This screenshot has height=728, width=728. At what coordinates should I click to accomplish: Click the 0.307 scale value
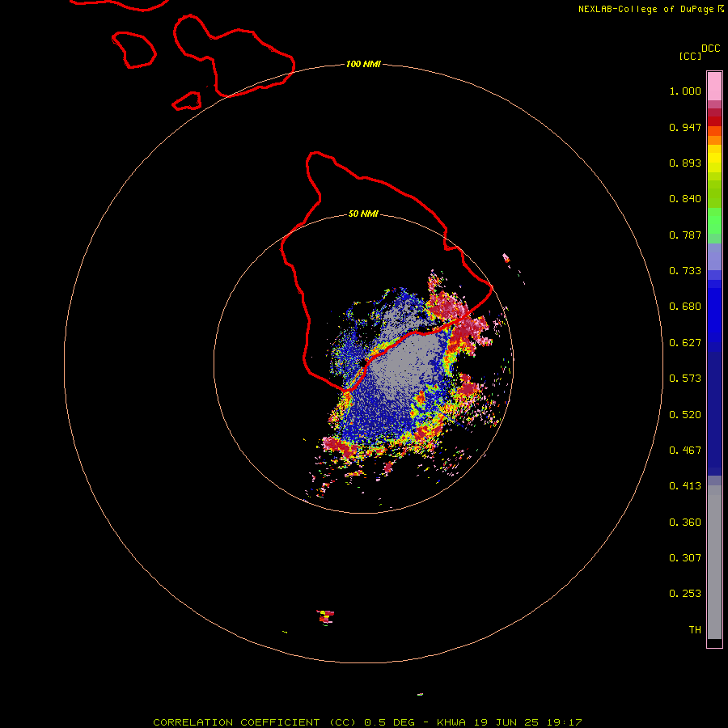(x=685, y=558)
